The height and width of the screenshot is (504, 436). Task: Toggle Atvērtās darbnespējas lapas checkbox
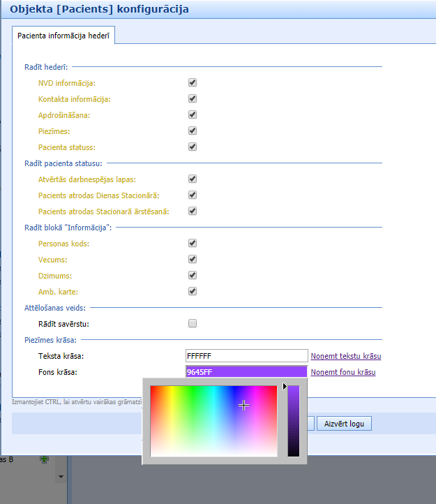[193, 179]
